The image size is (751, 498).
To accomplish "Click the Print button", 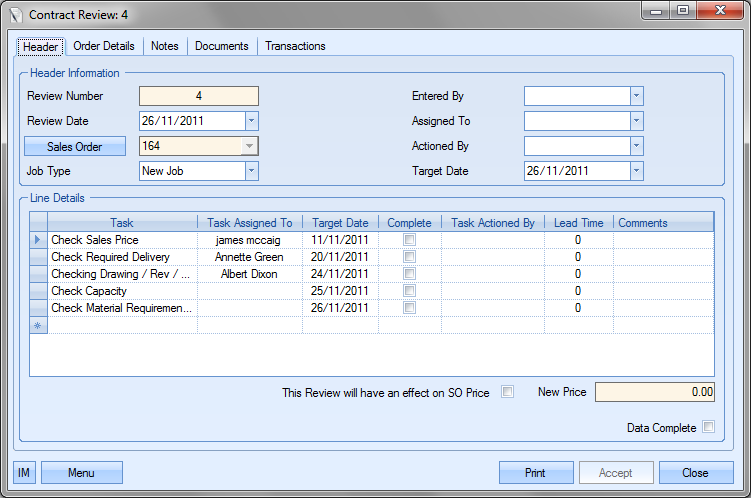I will 536,473.
